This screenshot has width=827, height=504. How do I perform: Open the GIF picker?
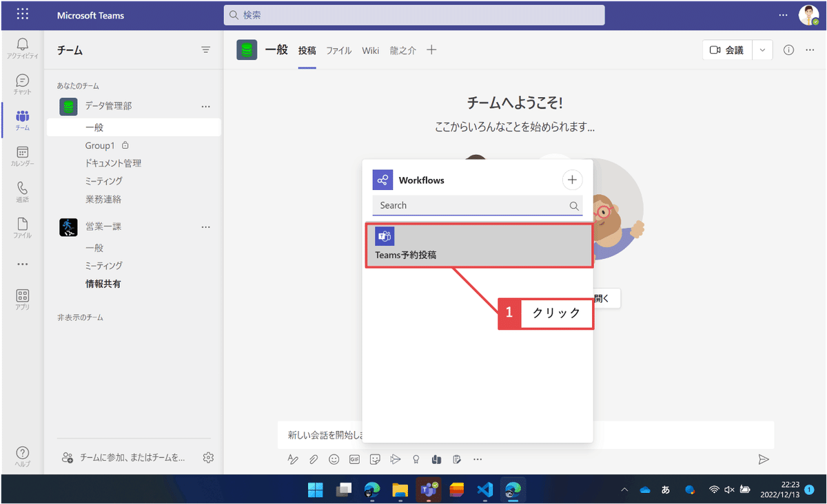tap(355, 459)
